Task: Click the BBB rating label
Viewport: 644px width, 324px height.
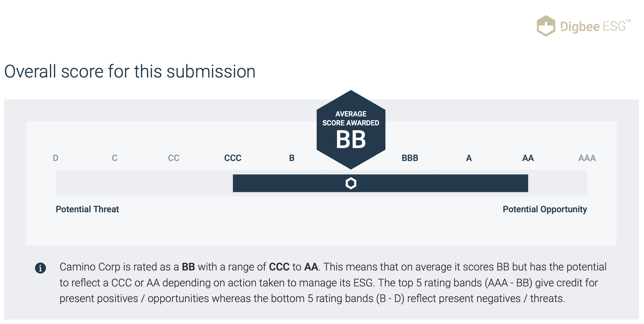Action: (410, 158)
